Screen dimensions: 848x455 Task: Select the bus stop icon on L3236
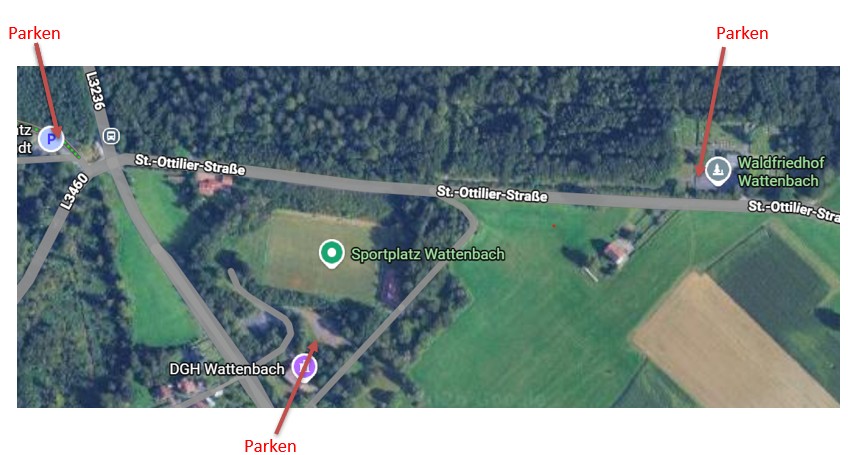(x=111, y=136)
